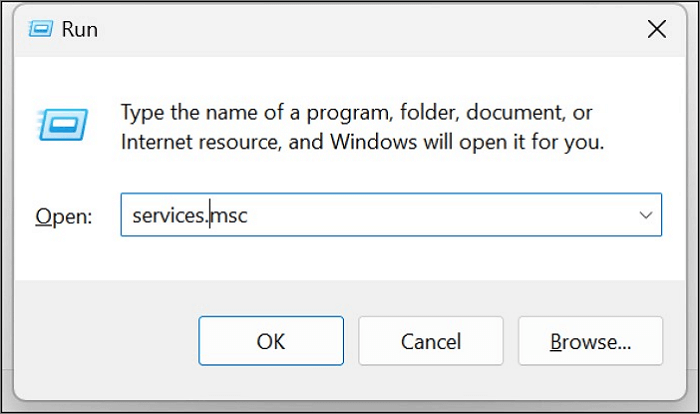
Task: Click empty title bar area beside Run
Action: [x=350, y=29]
